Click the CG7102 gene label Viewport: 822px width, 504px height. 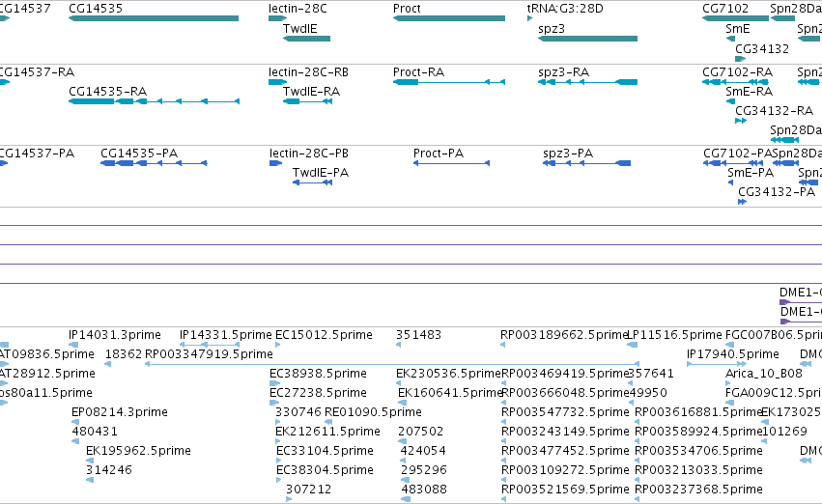click(x=725, y=9)
